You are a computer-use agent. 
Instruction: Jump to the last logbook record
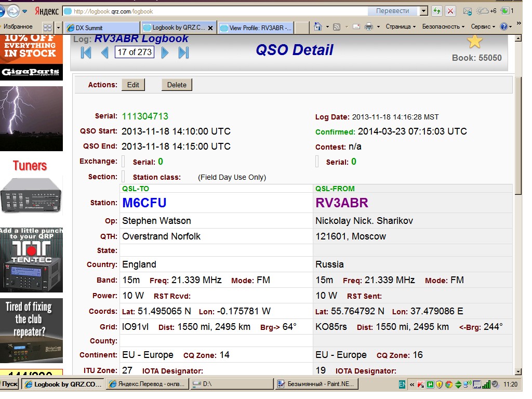coord(183,52)
